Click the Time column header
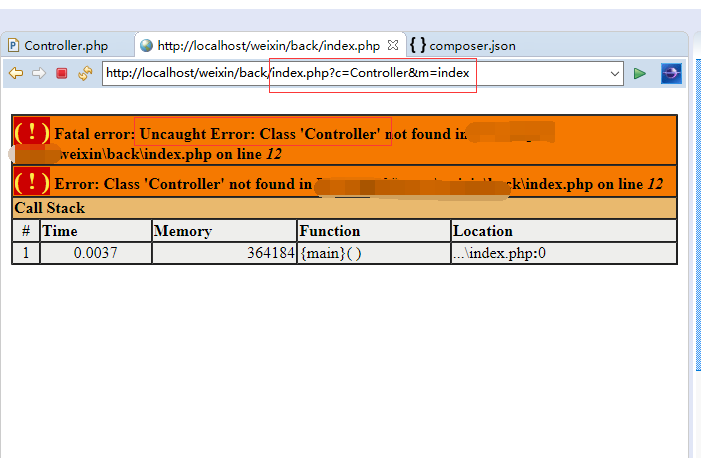Image resolution: width=701 pixels, height=458 pixels. (95, 231)
